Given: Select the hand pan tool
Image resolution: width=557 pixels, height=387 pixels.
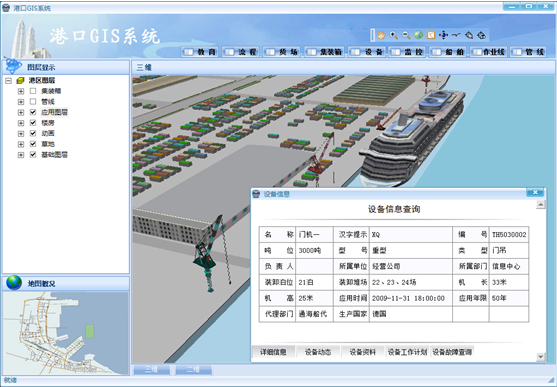Looking at the screenshot, I should pyautogui.click(x=381, y=35).
